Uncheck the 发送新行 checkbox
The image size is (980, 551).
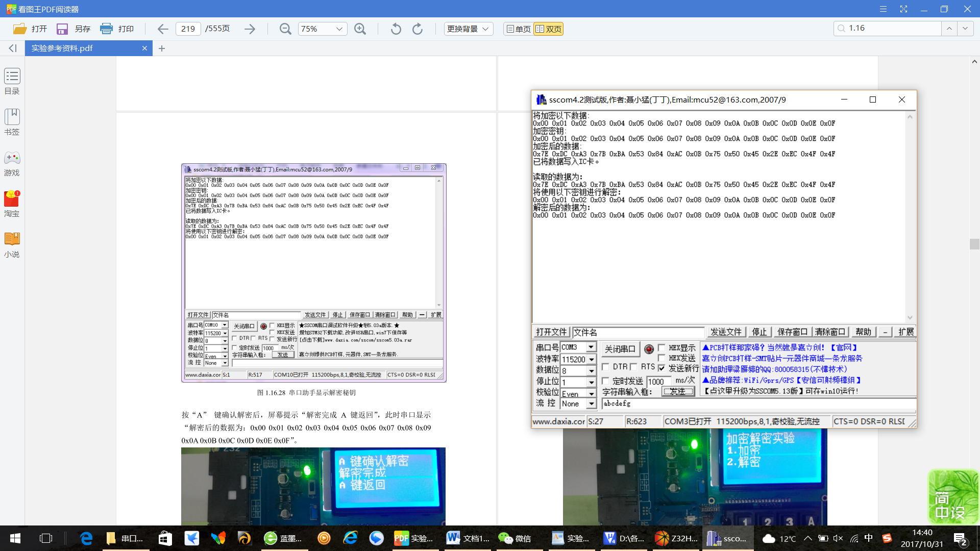661,368
